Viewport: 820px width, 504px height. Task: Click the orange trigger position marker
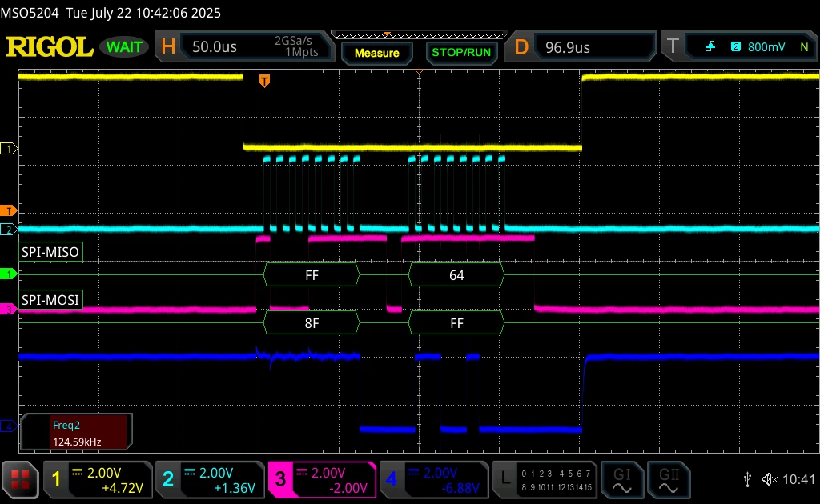click(x=264, y=81)
